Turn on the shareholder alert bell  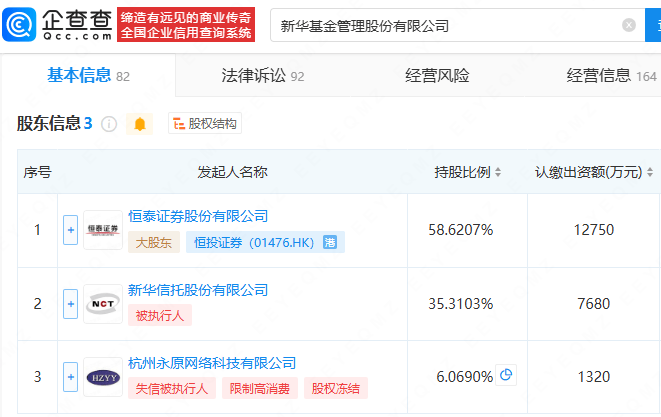[140, 124]
